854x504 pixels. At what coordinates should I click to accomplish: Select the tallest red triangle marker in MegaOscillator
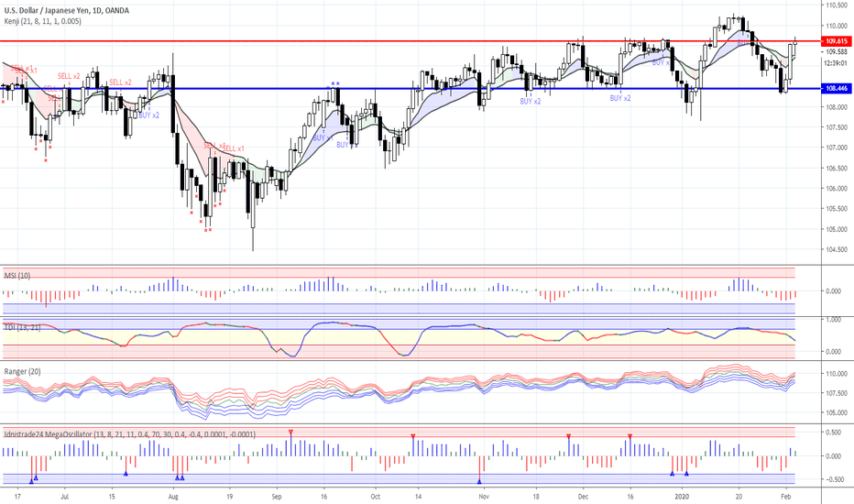coord(290,433)
